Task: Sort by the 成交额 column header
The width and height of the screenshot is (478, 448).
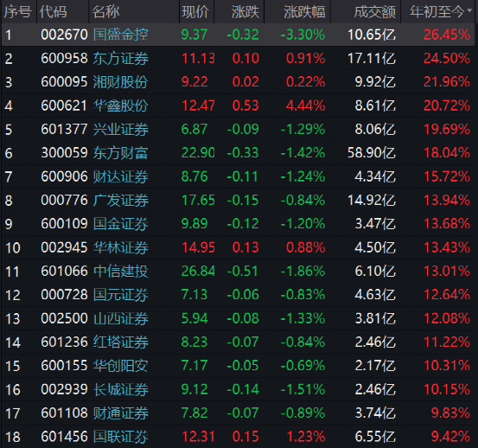Action: [x=374, y=12]
